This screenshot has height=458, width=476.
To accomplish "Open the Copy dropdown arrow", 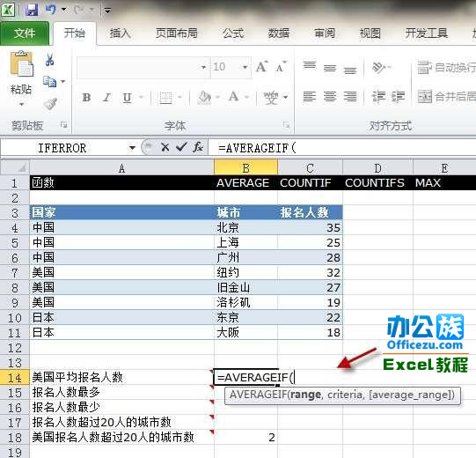I will [x=63, y=81].
